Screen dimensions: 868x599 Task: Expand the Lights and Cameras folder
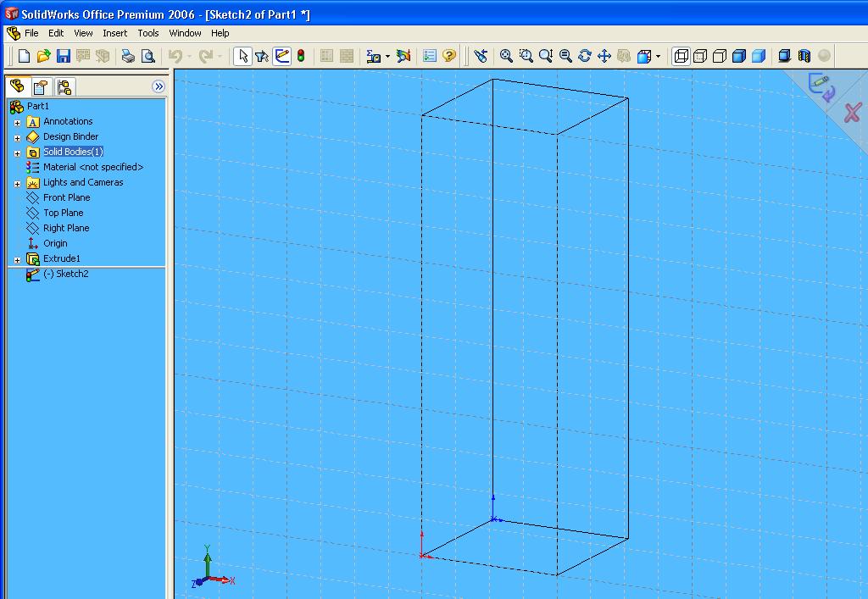pos(17,184)
